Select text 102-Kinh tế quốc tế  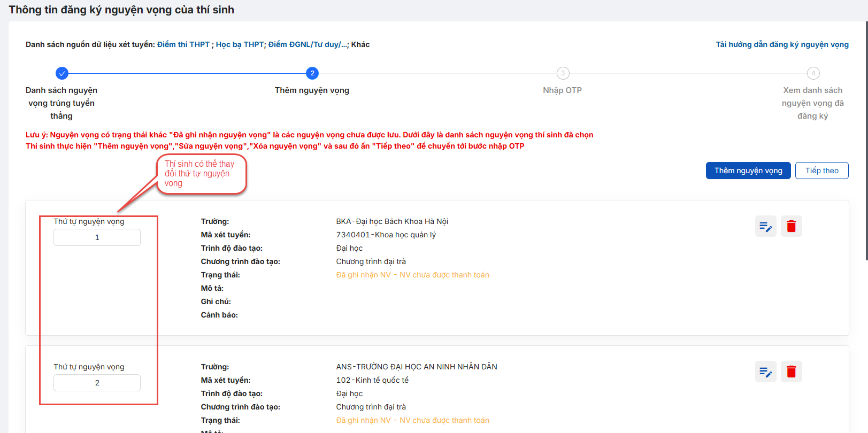click(372, 380)
